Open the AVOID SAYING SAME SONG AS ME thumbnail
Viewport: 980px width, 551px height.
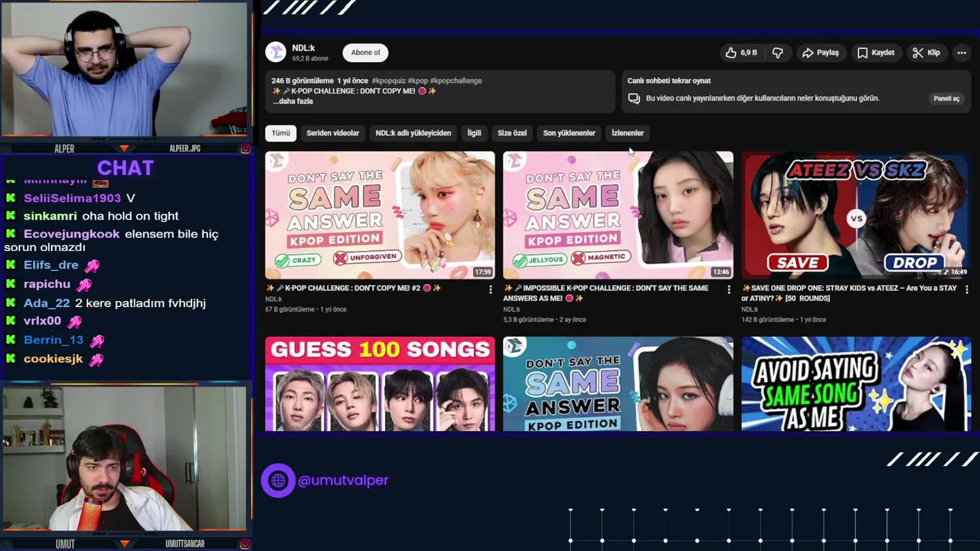point(856,384)
